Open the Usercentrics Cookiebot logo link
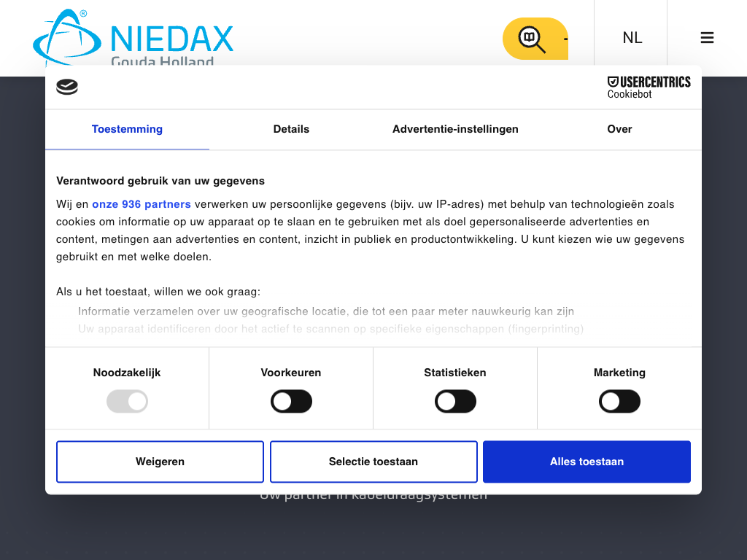 pyautogui.click(x=649, y=87)
